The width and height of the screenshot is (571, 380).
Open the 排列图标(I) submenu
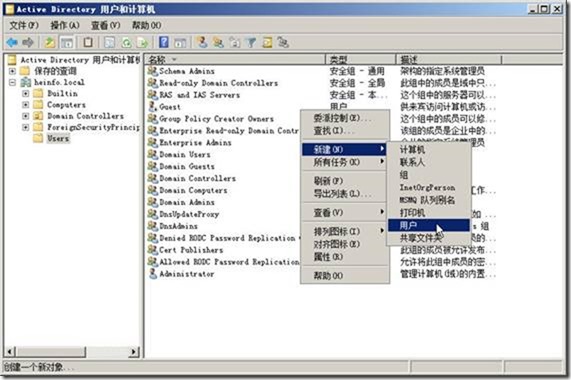coord(344,231)
